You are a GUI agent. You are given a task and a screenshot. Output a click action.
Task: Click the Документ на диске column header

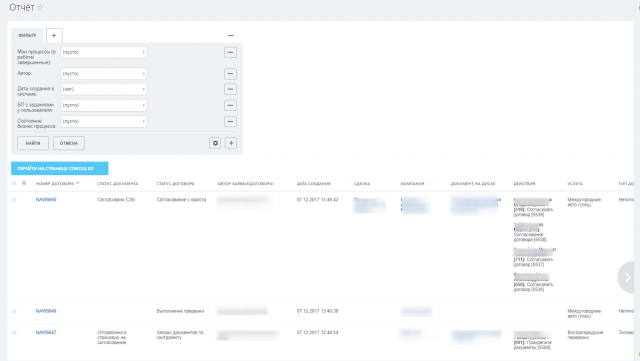pos(473,184)
